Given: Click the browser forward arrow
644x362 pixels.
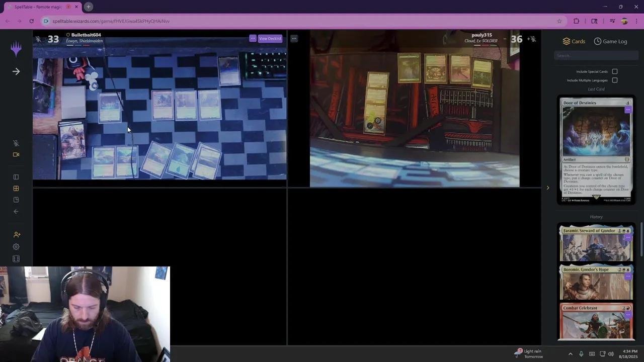Looking at the screenshot, I should [x=19, y=21].
